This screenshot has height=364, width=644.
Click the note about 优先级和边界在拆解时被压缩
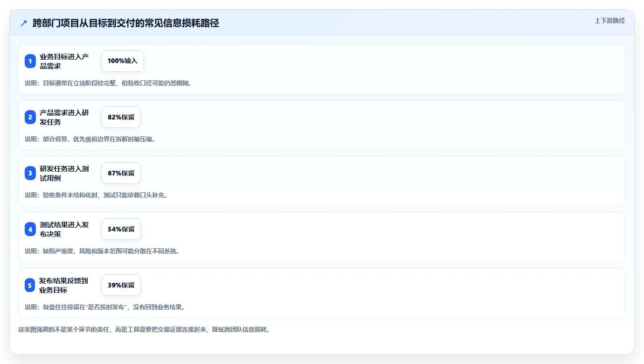90,139
